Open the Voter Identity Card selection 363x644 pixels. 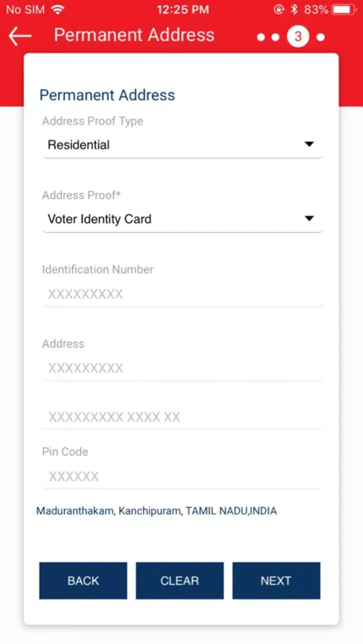click(x=182, y=220)
